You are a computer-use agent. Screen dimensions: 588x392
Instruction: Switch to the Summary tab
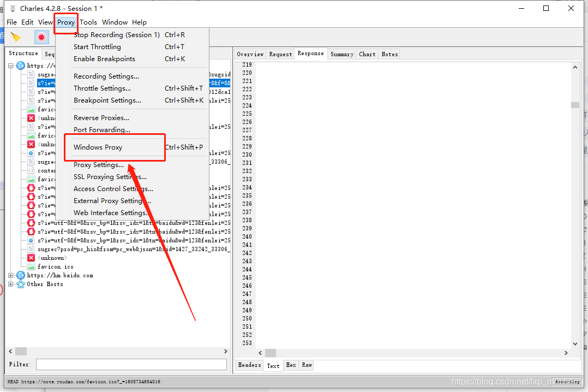coord(342,54)
